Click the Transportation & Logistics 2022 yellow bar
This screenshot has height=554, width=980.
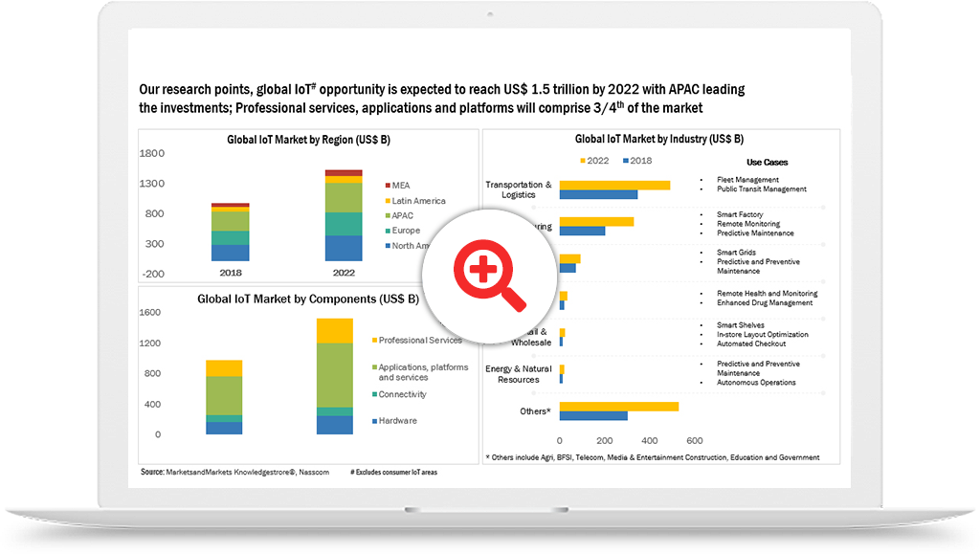(614, 185)
